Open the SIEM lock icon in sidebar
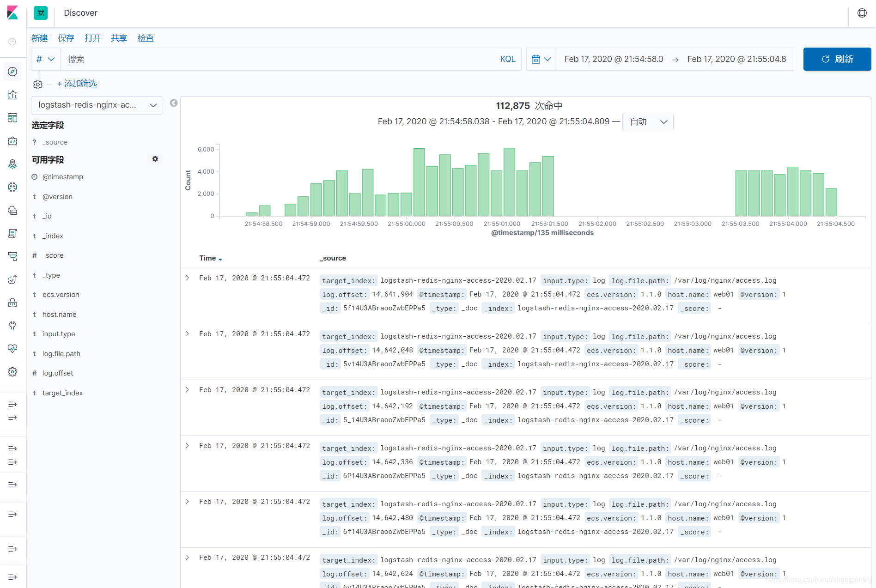This screenshot has height=588, width=876. (12, 303)
